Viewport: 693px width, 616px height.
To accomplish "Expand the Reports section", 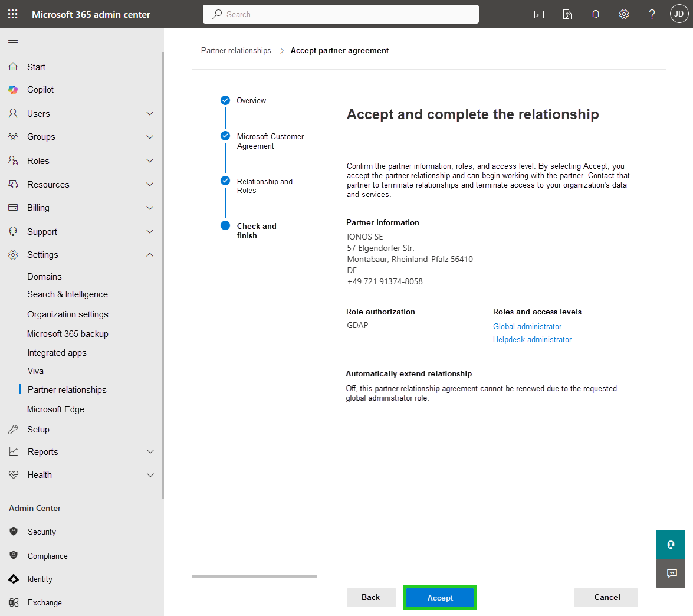I will click(x=149, y=451).
